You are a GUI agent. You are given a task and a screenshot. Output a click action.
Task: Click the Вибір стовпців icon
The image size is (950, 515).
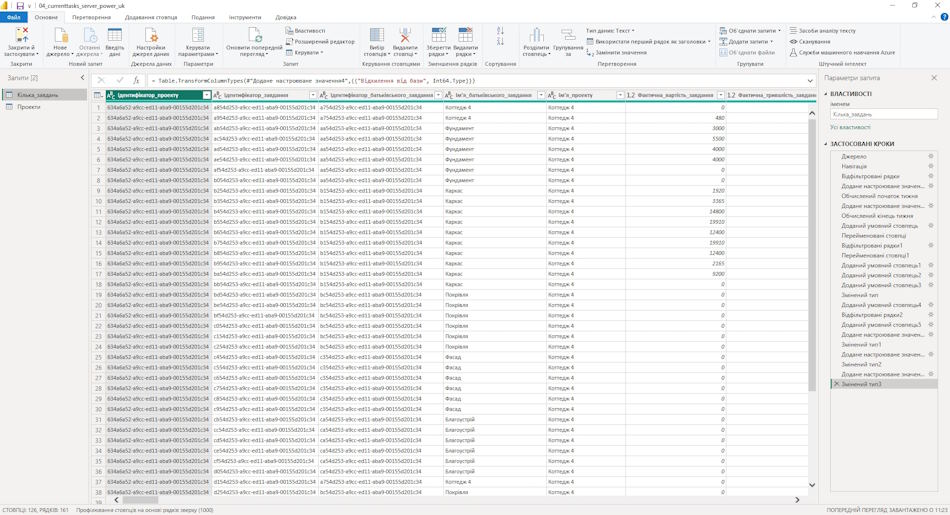(x=377, y=35)
